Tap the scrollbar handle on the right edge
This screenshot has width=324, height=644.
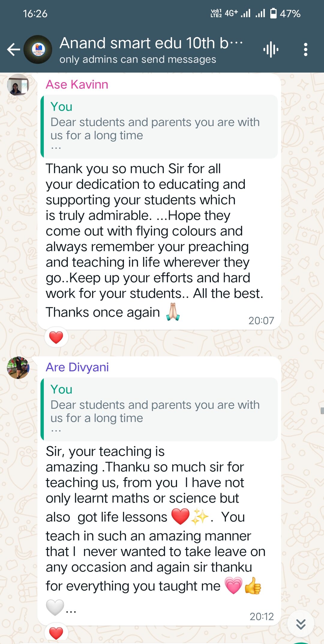point(322,411)
